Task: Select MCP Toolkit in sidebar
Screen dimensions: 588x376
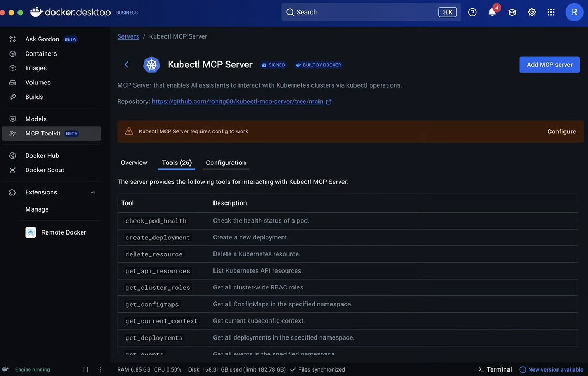Action: click(51, 133)
